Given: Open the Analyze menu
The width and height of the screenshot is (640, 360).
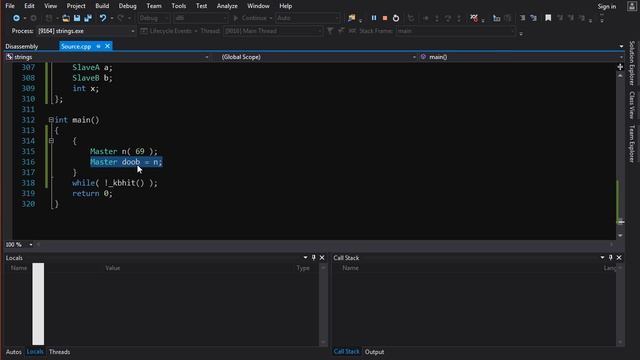Looking at the screenshot, I should point(227,6).
